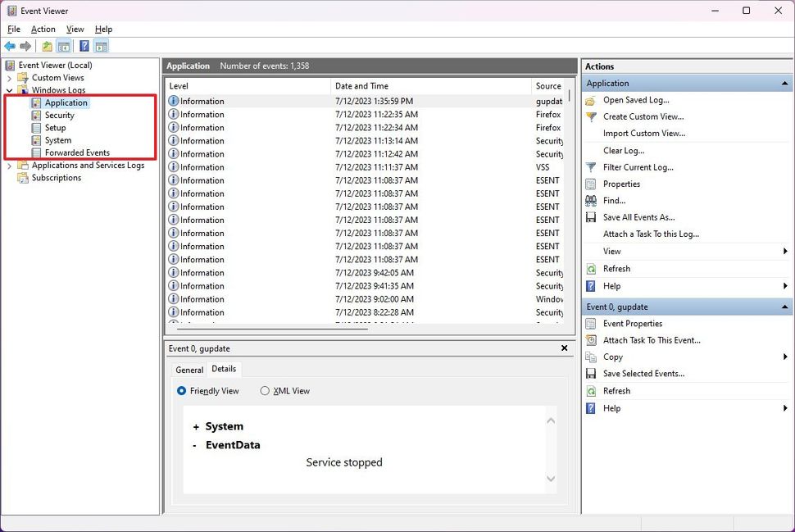
Task: Click the Save All Events floppy icon
Action: tap(591, 217)
